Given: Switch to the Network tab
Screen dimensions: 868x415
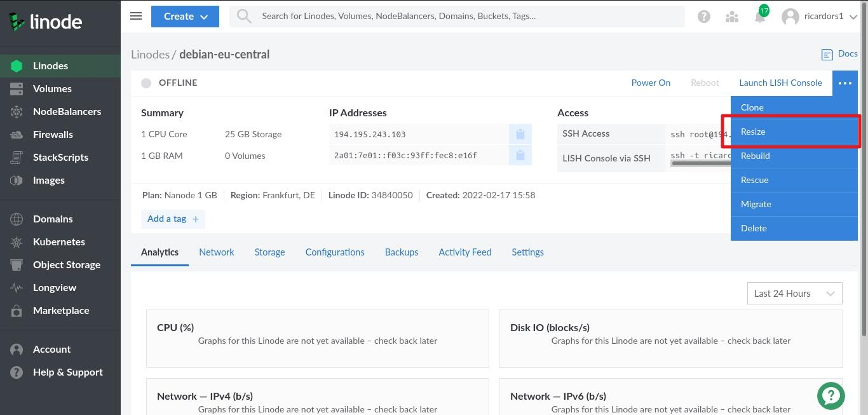Looking at the screenshot, I should point(217,252).
